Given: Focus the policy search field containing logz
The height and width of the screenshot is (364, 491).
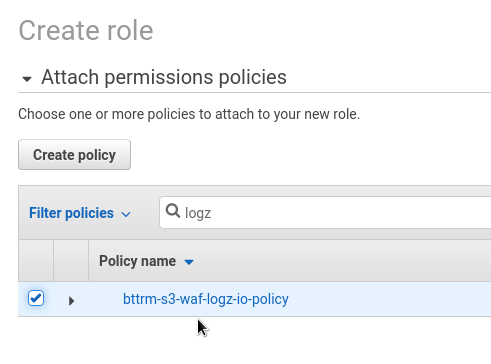Looking at the screenshot, I should tap(325, 212).
